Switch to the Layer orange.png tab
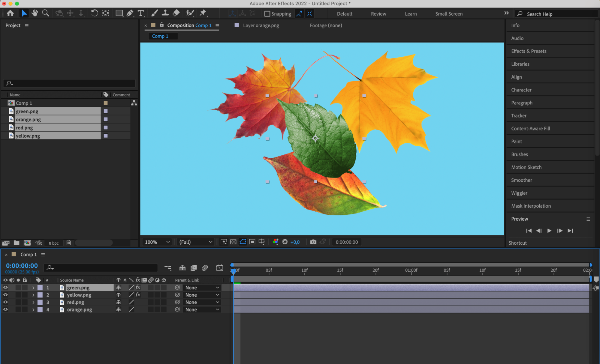Image resolution: width=600 pixels, height=364 pixels. pos(261,25)
